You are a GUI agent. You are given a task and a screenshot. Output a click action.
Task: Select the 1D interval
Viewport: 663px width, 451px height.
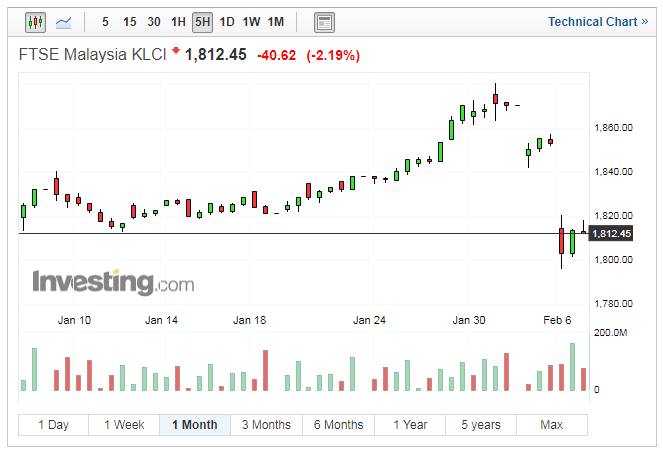227,22
